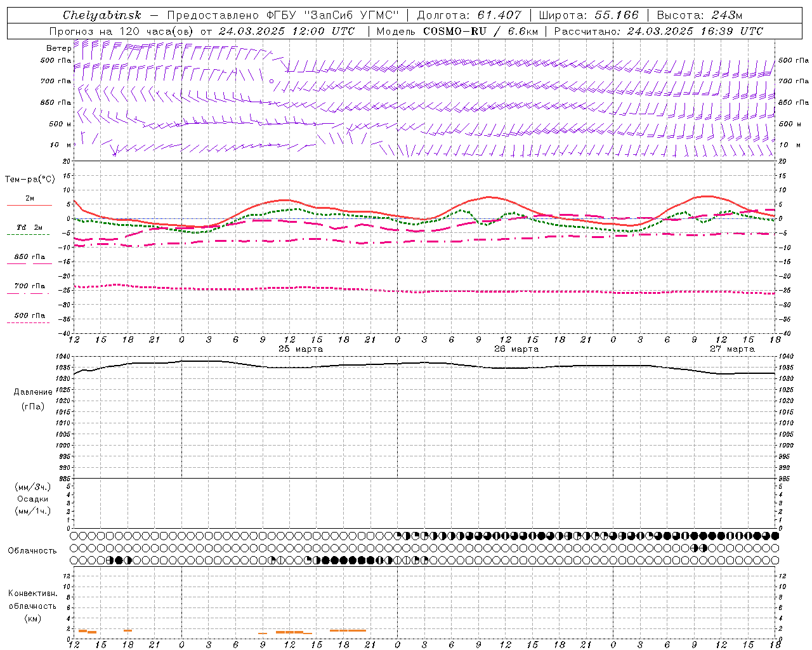This screenshot has width=812, height=650.
Task: Click the 25 марта date marker
Action: pyautogui.click(x=301, y=349)
